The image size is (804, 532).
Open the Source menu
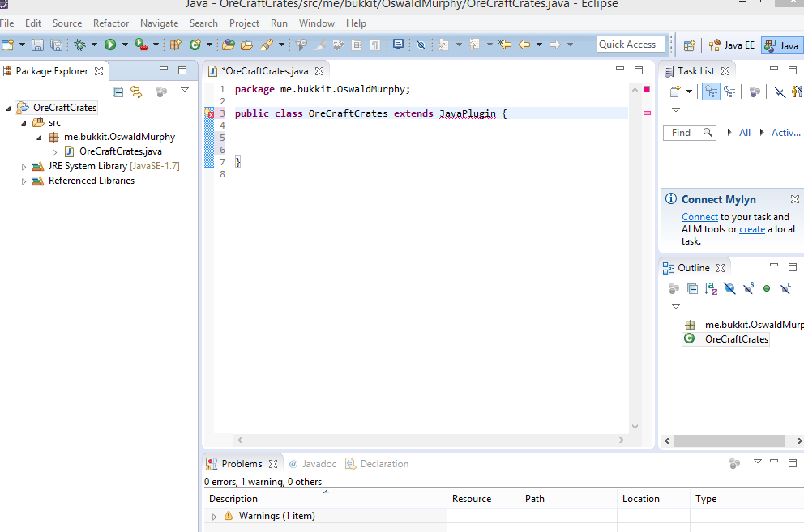click(67, 23)
